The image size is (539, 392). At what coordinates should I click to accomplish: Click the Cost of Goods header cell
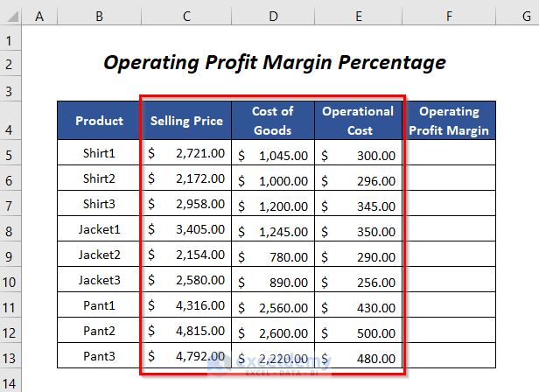click(273, 121)
